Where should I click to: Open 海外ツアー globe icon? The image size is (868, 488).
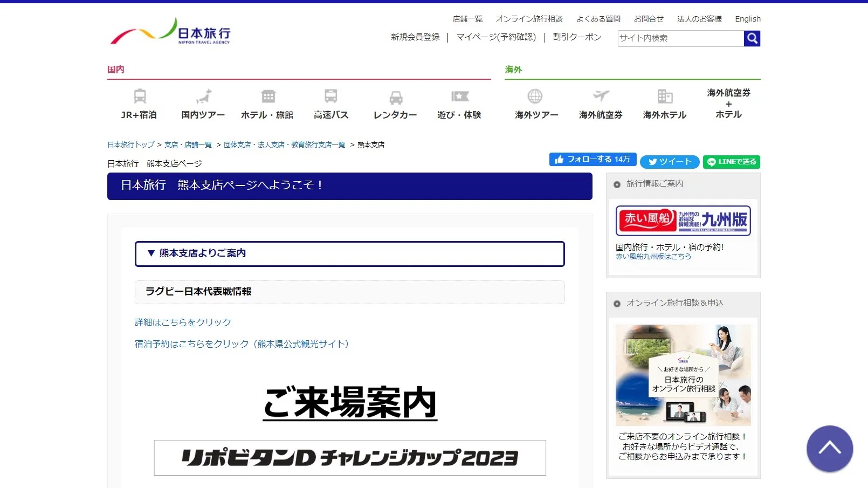pyautogui.click(x=535, y=97)
